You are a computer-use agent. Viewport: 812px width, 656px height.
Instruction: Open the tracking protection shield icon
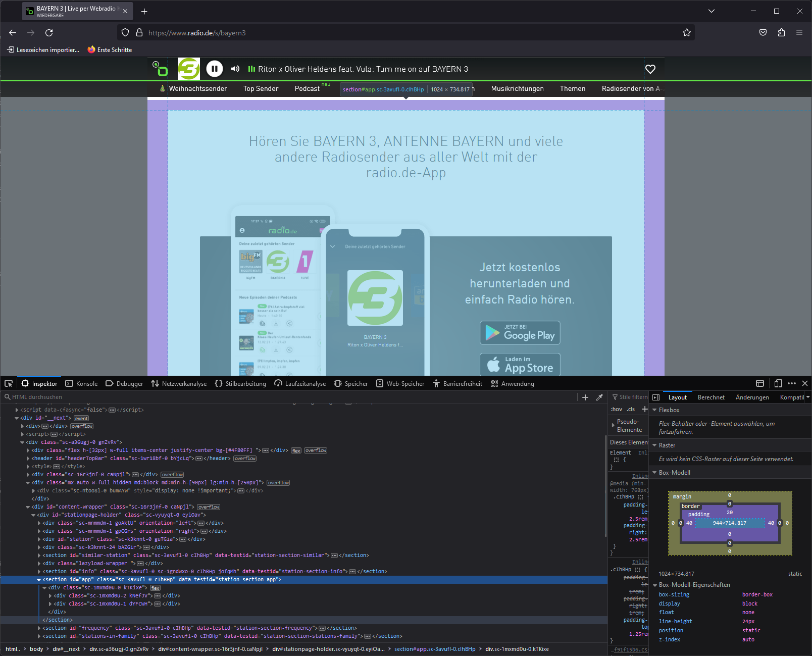125,32
